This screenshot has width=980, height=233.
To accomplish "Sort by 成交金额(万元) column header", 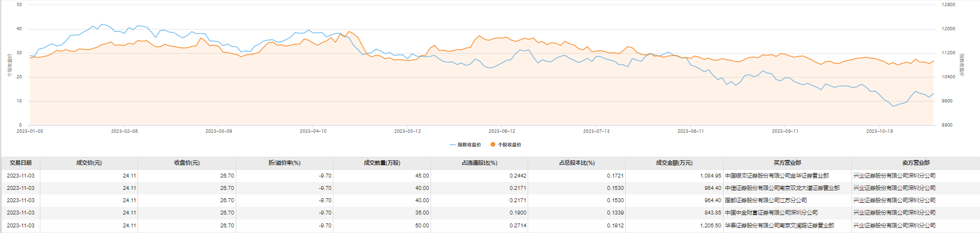I will (x=674, y=163).
